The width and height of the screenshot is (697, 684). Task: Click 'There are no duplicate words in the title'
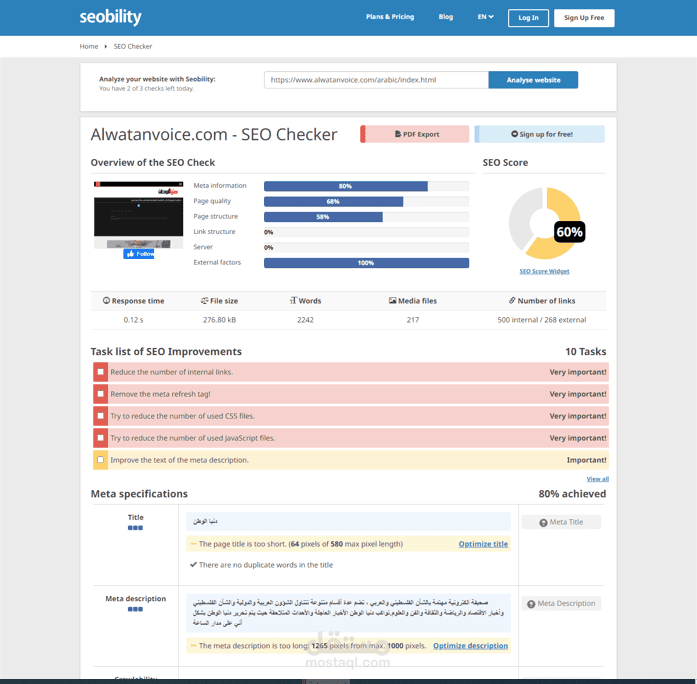[266, 565]
